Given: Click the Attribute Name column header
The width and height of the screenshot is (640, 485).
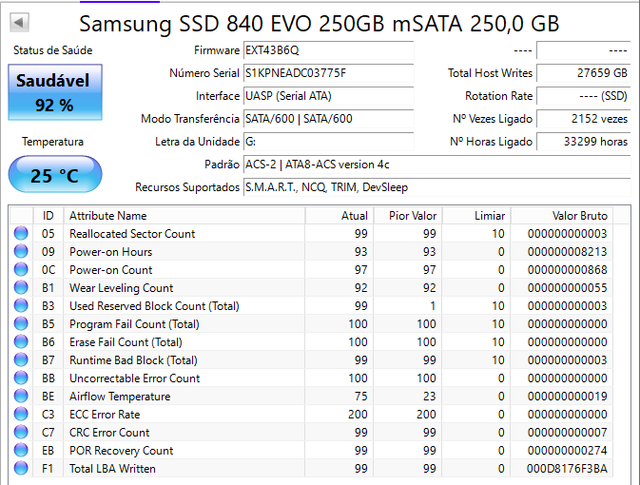Looking at the screenshot, I should (x=184, y=216).
